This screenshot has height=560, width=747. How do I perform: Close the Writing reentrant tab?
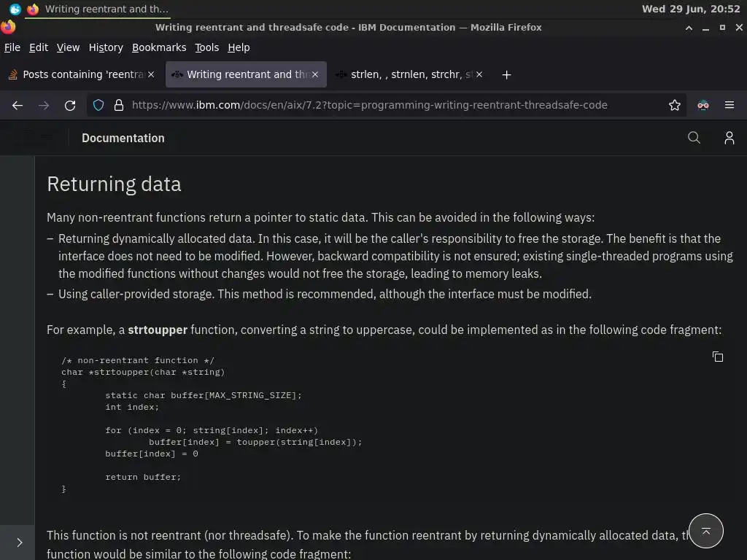[315, 74]
